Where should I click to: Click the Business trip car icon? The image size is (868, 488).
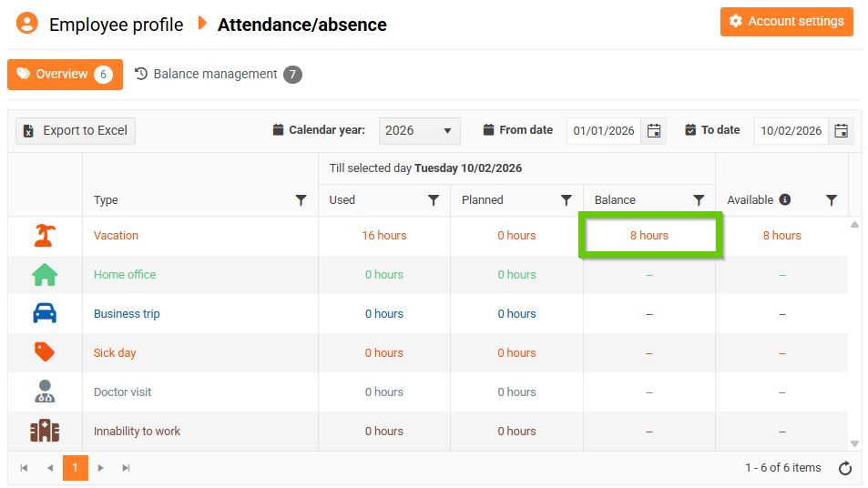44,314
